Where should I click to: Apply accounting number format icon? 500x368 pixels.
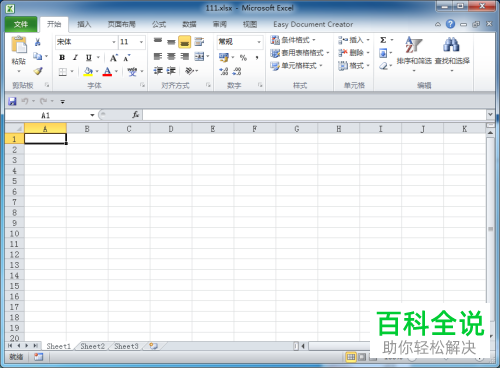[224, 57]
